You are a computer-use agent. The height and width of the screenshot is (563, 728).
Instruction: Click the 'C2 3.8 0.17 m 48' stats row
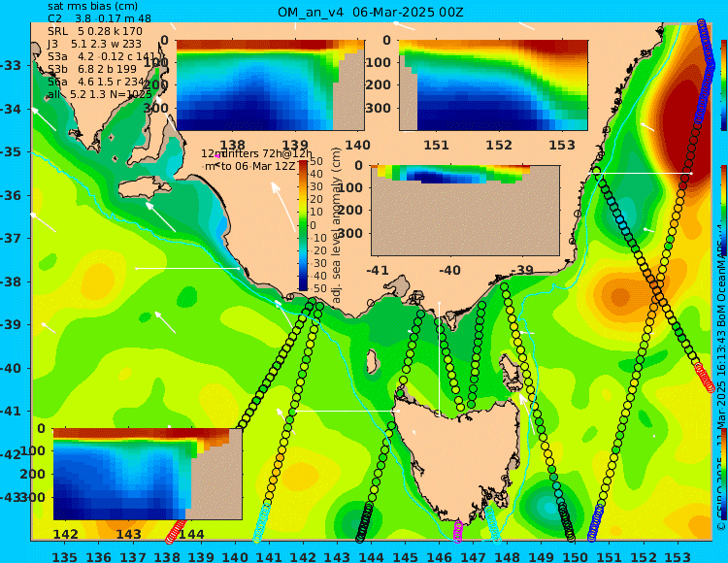point(99,18)
